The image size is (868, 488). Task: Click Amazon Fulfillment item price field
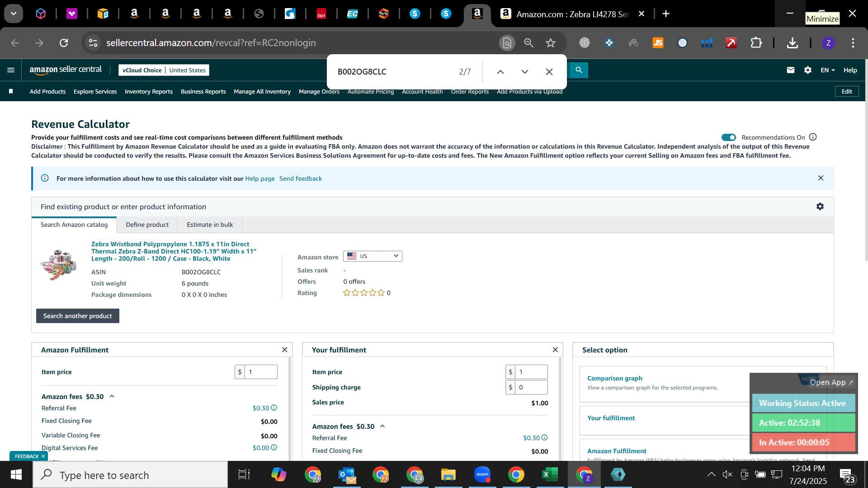260,372
